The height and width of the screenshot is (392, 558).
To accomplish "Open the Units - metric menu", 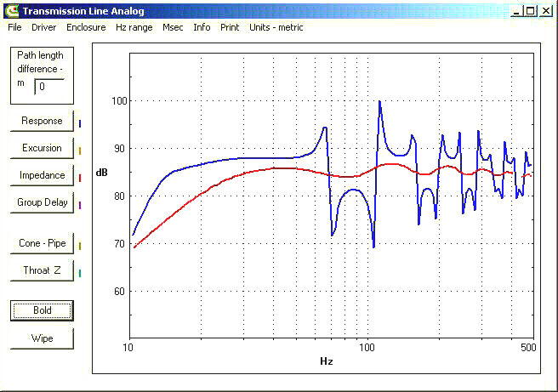I will point(276,27).
